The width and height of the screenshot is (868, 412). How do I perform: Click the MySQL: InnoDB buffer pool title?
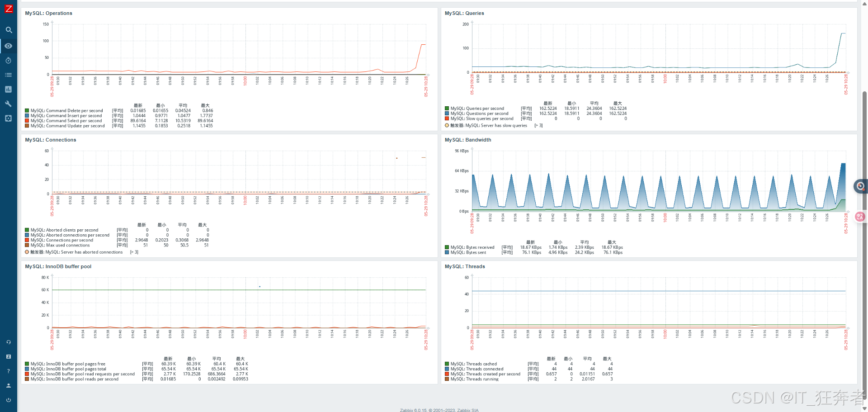pyautogui.click(x=58, y=266)
